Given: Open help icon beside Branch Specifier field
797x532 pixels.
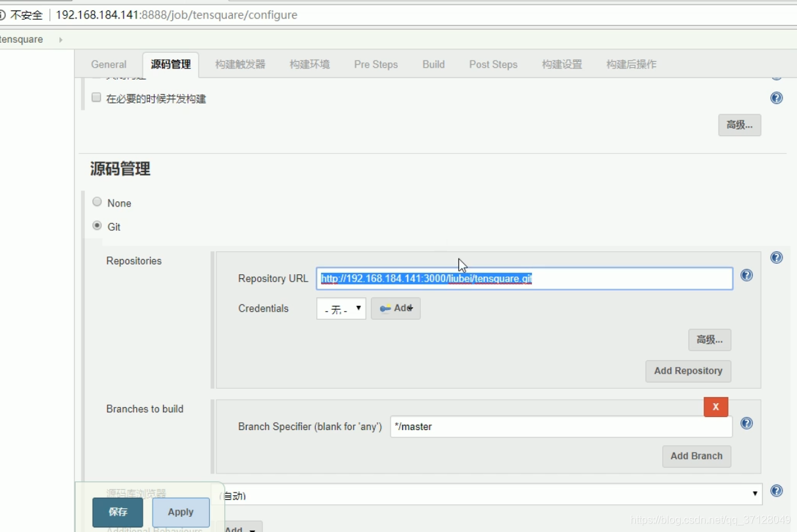Looking at the screenshot, I should coord(746,423).
